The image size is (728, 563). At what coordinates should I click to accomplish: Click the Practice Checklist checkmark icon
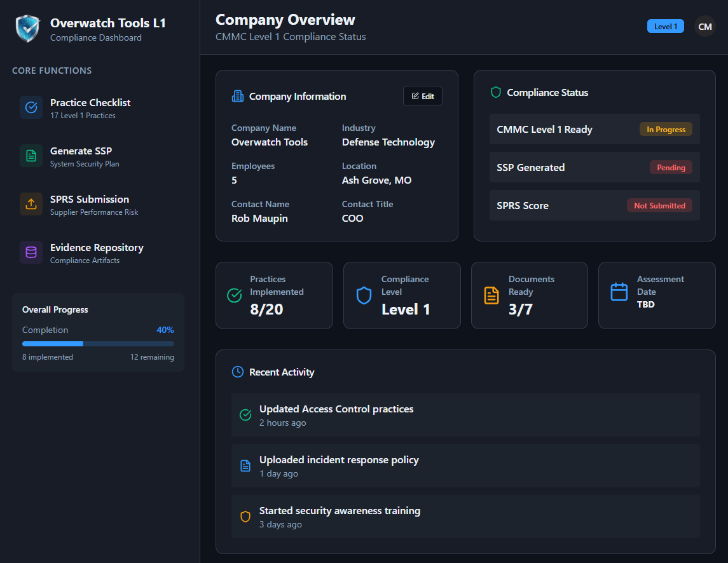(x=31, y=108)
